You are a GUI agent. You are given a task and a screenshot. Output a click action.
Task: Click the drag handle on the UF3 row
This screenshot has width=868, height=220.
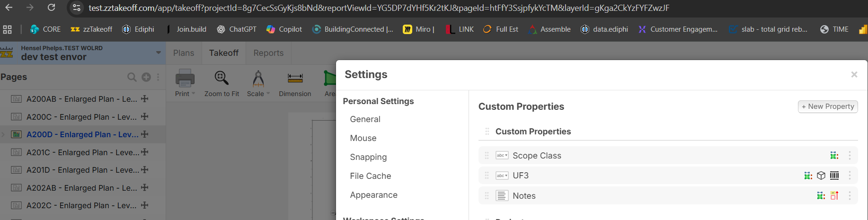tap(487, 176)
